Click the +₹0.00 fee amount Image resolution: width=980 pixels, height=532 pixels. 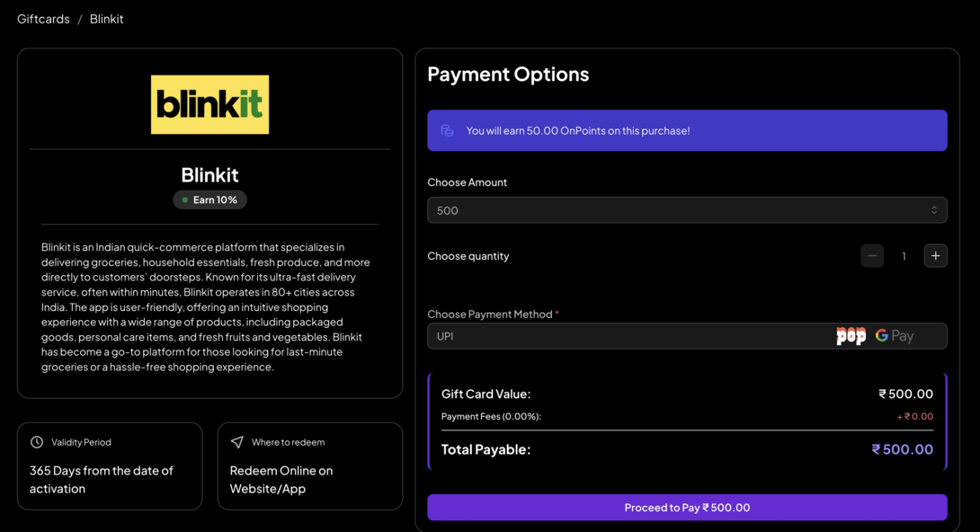(915, 416)
